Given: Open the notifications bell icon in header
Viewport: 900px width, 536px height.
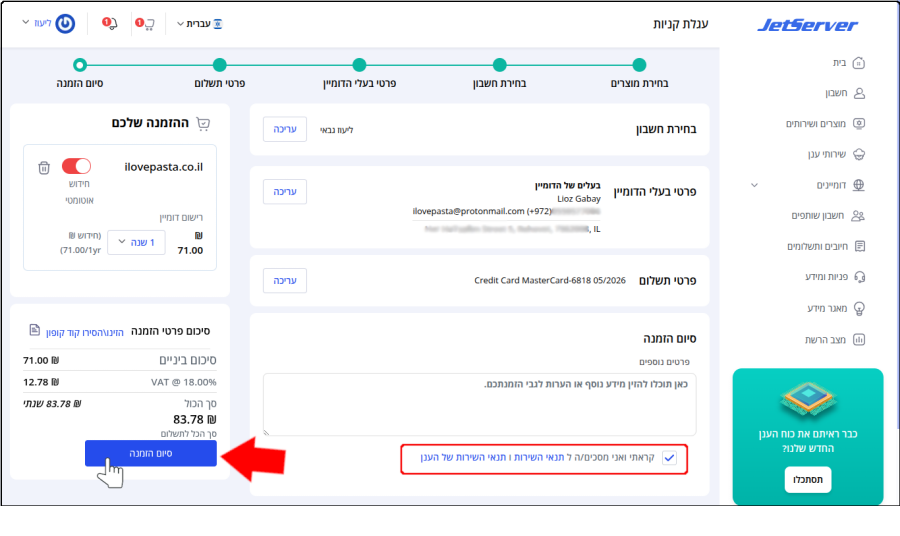Looking at the screenshot, I should [110, 23].
